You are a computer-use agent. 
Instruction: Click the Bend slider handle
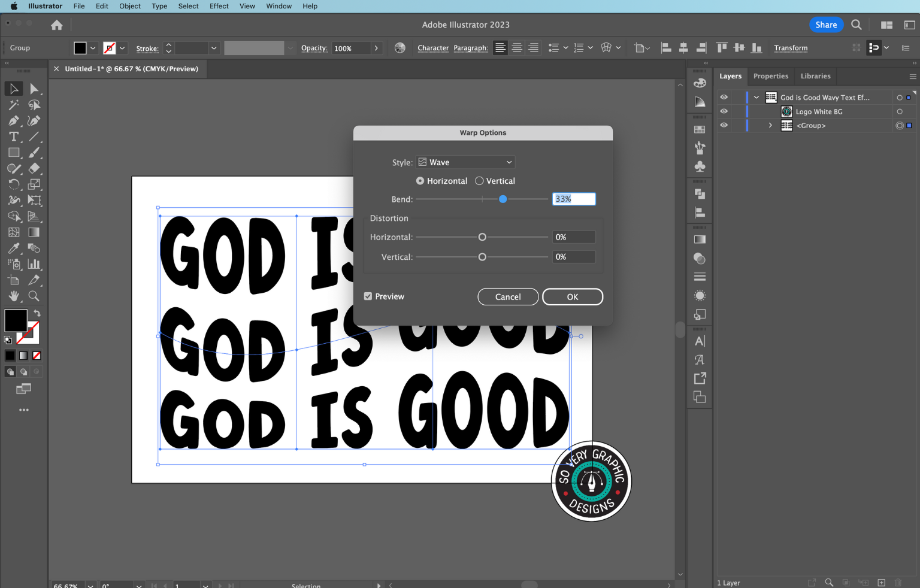tap(503, 199)
